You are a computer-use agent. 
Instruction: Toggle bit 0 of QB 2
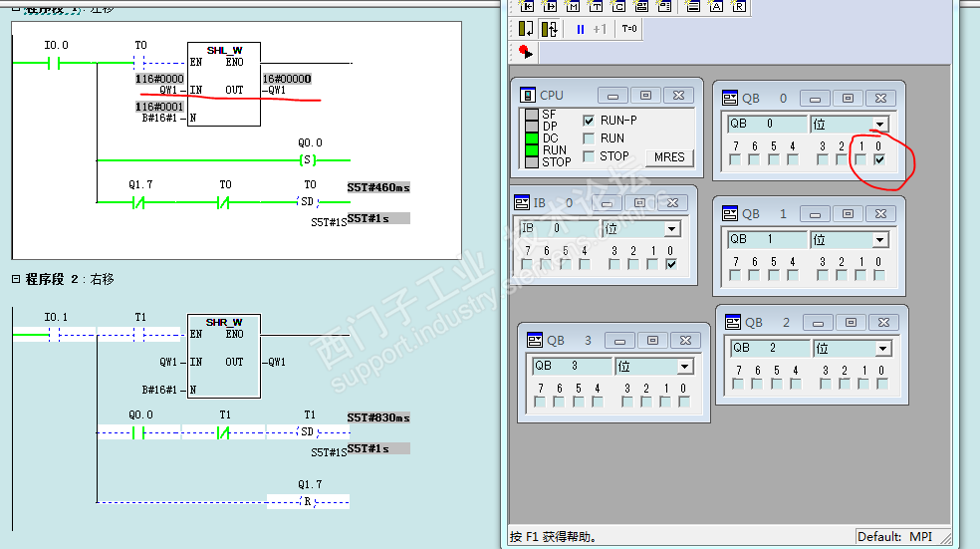coord(881,384)
